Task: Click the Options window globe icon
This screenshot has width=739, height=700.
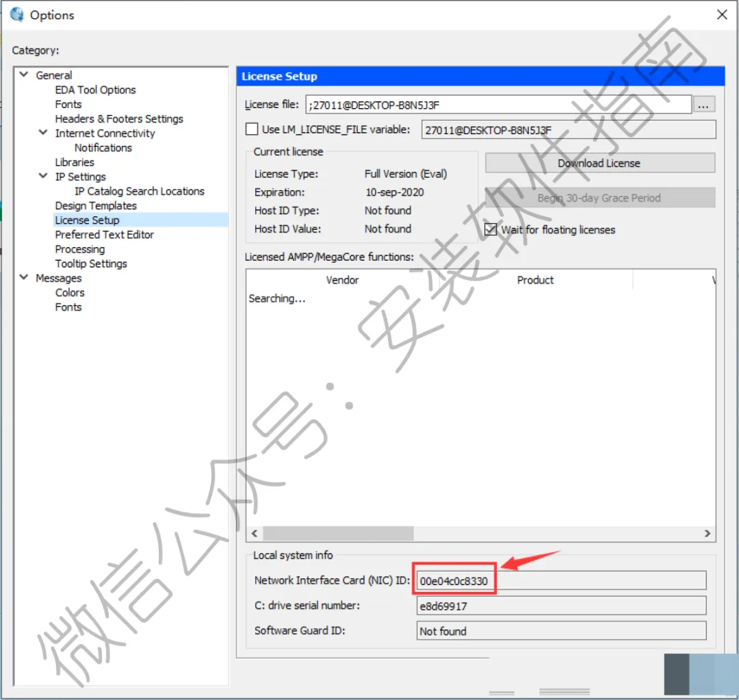Action: (17, 14)
